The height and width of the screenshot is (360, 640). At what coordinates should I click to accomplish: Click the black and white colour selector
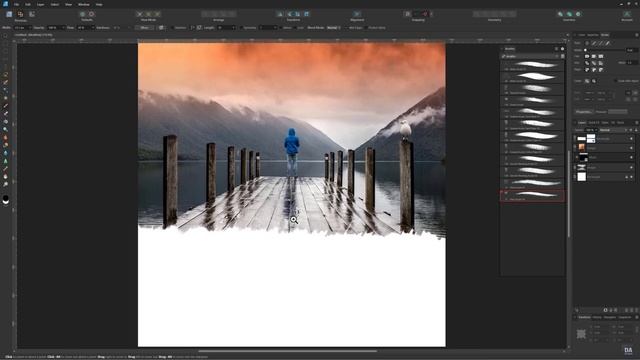(6, 200)
